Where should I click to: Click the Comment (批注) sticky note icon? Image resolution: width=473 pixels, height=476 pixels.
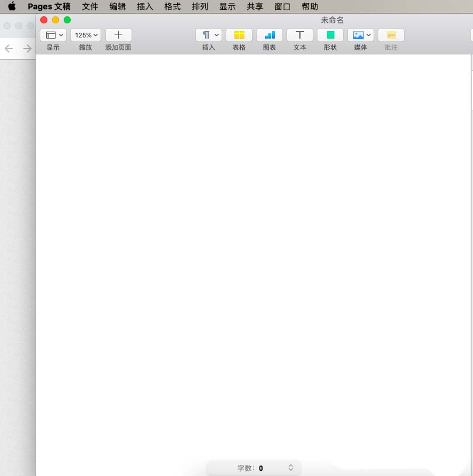tap(391, 35)
